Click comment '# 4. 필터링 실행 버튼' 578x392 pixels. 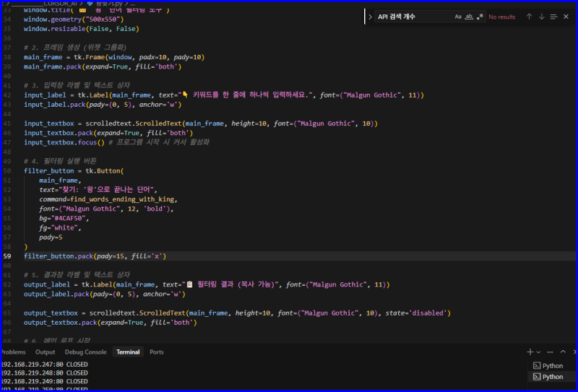point(60,162)
